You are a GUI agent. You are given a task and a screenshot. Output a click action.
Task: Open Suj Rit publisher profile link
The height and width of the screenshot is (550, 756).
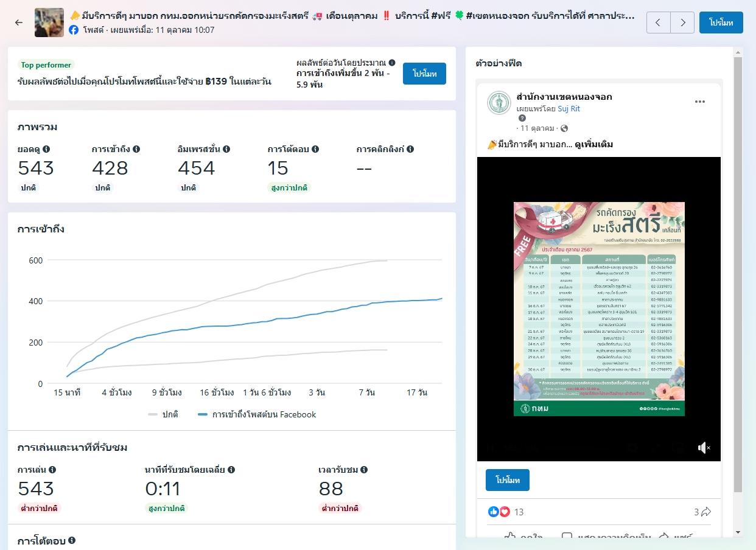569,108
